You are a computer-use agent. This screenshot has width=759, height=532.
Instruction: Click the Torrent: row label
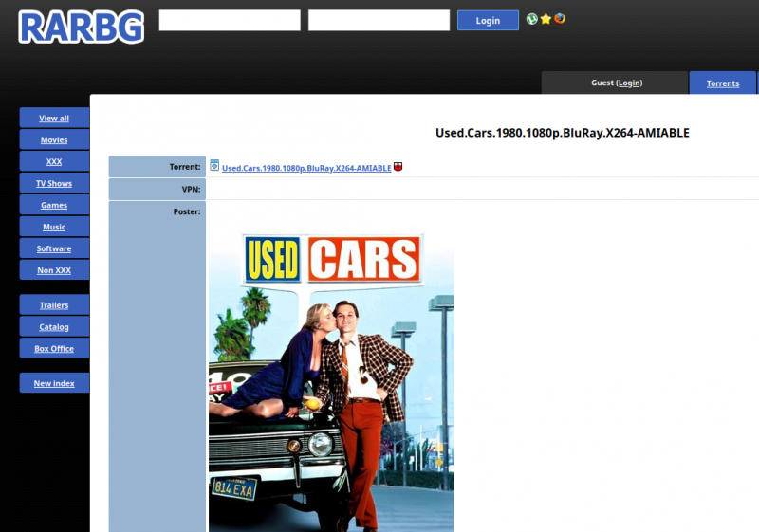[x=184, y=167]
